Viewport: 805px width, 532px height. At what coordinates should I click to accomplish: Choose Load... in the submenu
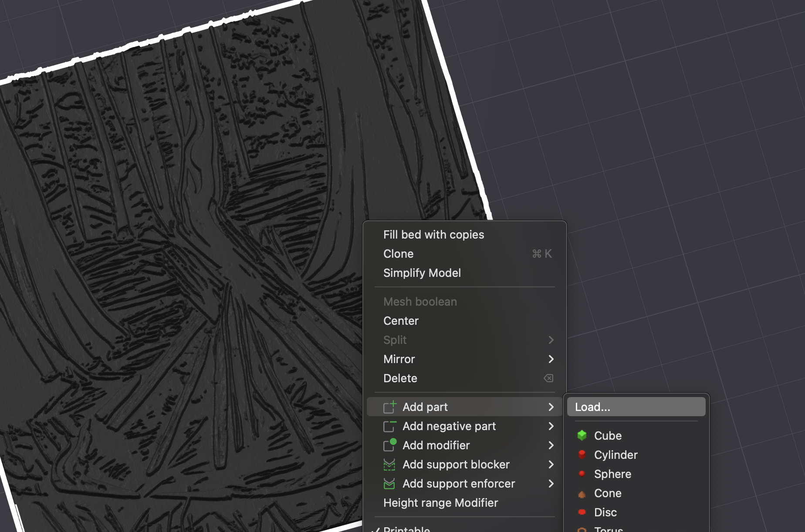636,407
